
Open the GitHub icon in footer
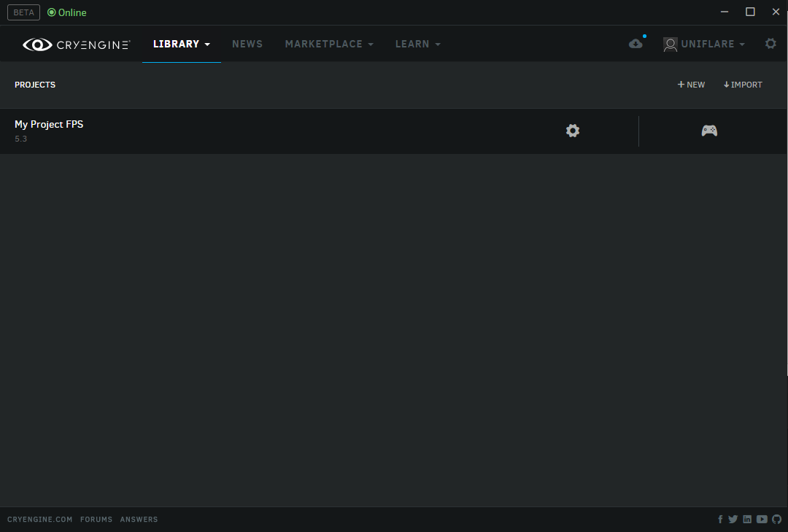[x=777, y=520]
